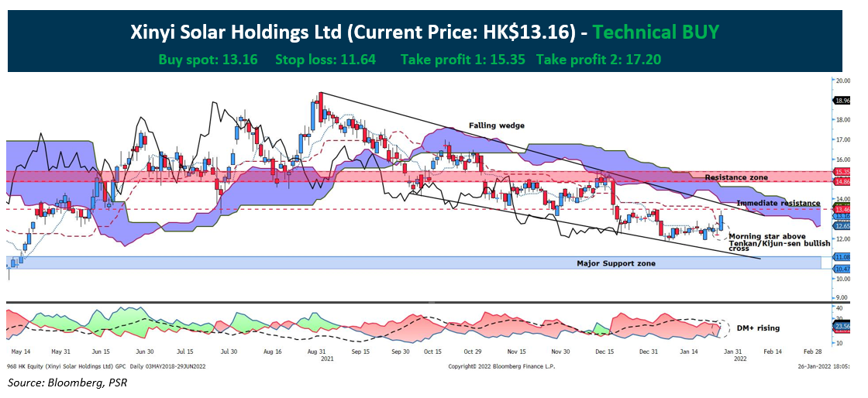Click the 'Jan 14' date label
Screen dimensions: 868x398
[689, 352]
